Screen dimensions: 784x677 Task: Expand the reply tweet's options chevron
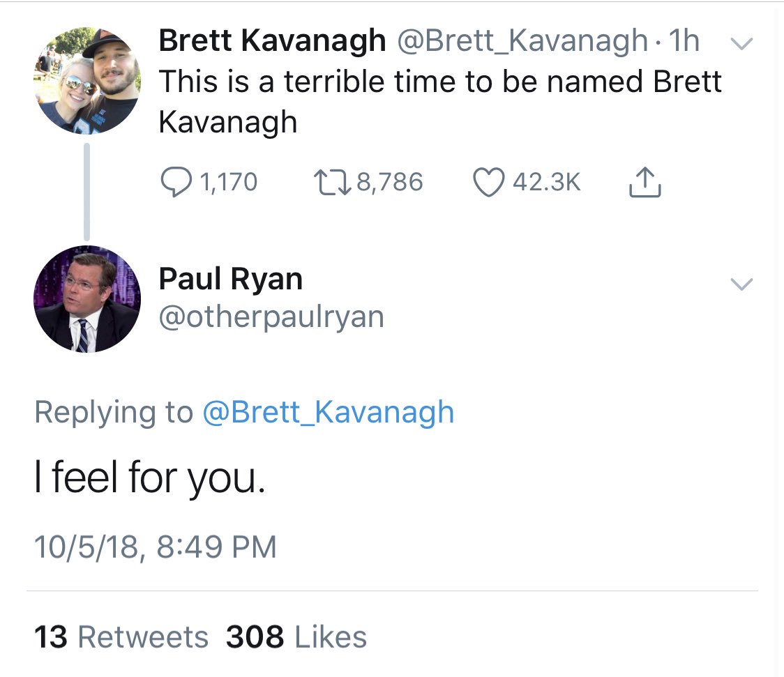click(x=741, y=284)
